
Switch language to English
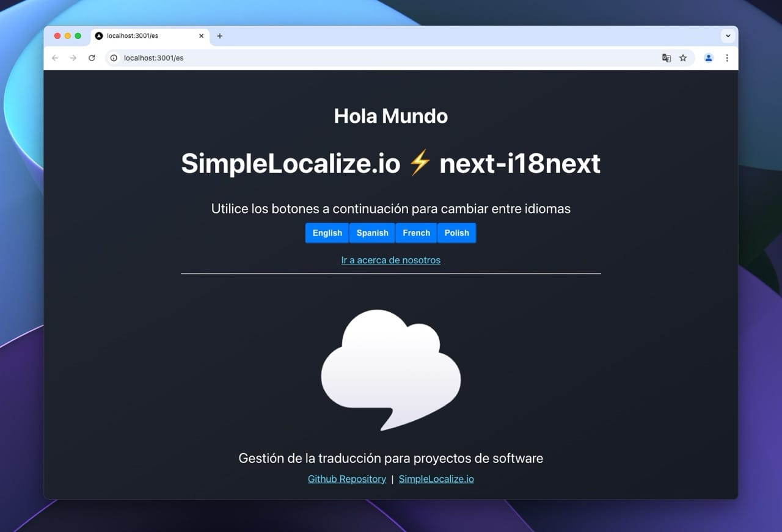click(x=327, y=233)
